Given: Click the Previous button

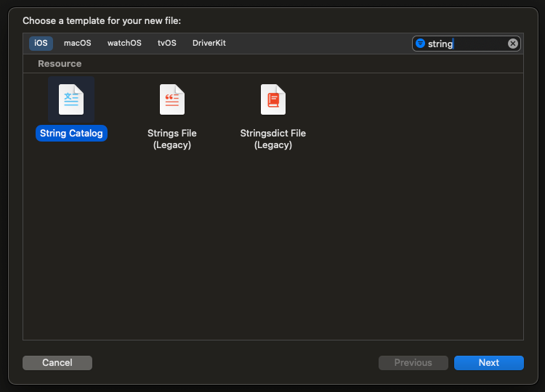Looking at the screenshot, I should pyautogui.click(x=413, y=362).
